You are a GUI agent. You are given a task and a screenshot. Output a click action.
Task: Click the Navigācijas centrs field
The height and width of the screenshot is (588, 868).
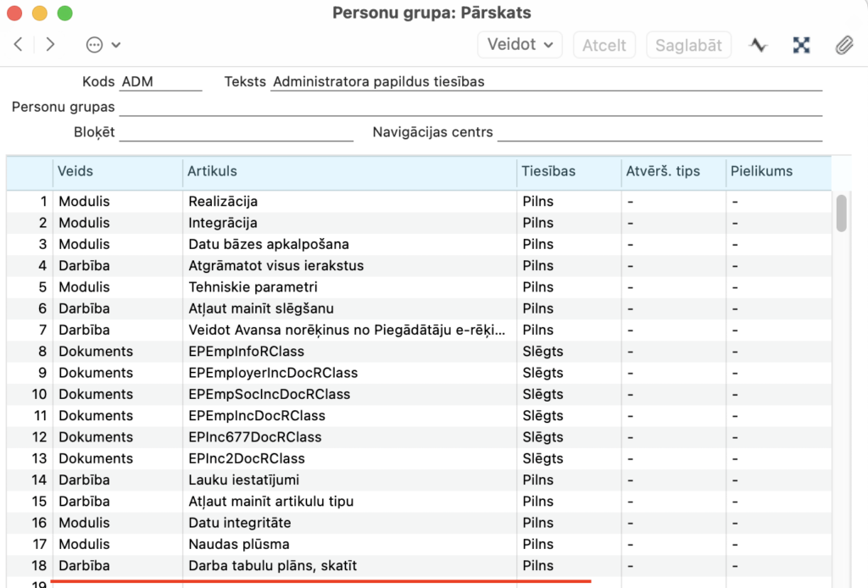pyautogui.click(x=659, y=132)
